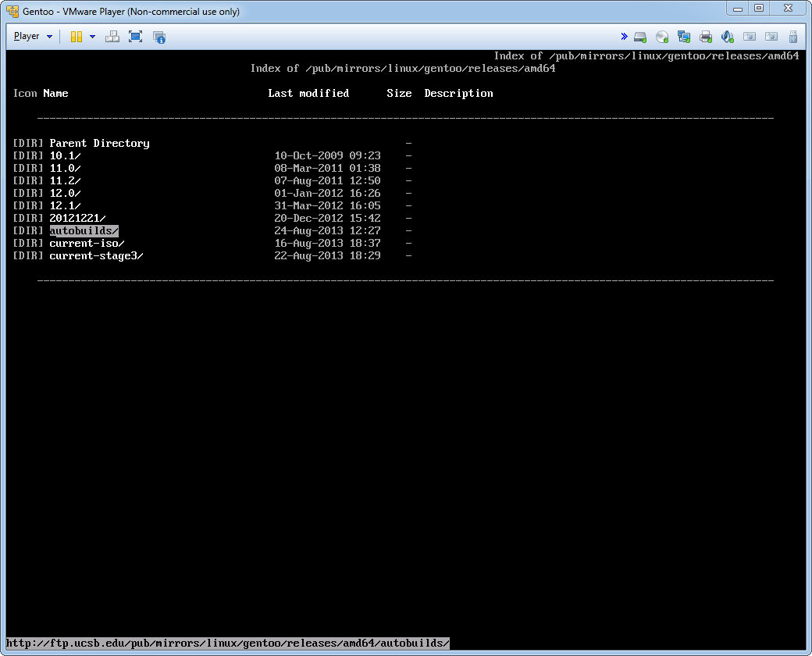Open the 10.1/ directory

tap(66, 155)
